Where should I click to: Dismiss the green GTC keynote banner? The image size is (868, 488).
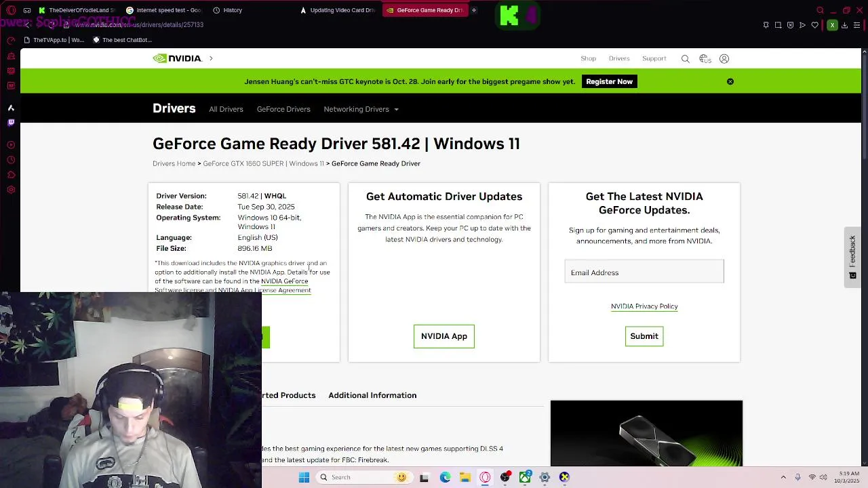730,81
